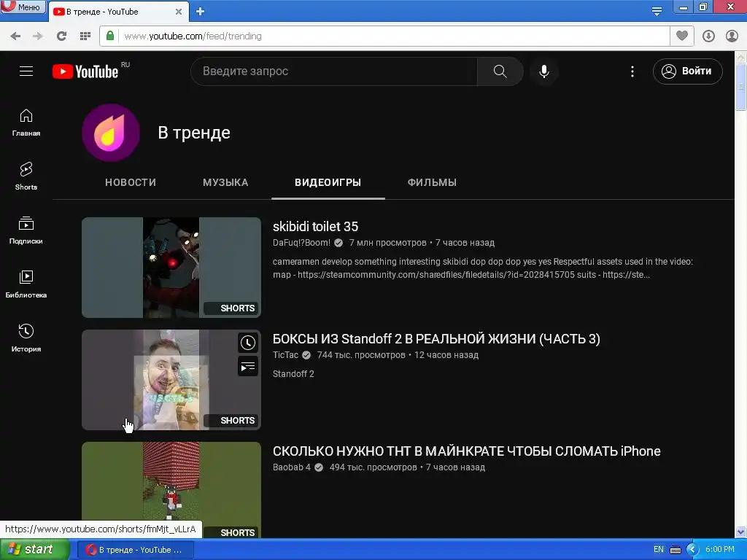747x560 pixels.
Task: Select the Opera YouTube taskbar button
Action: (x=135, y=550)
